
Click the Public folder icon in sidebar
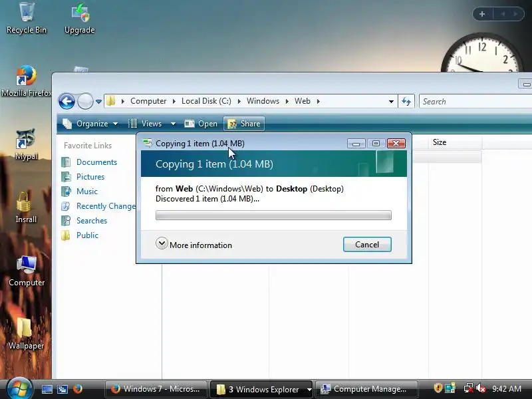tap(66, 235)
